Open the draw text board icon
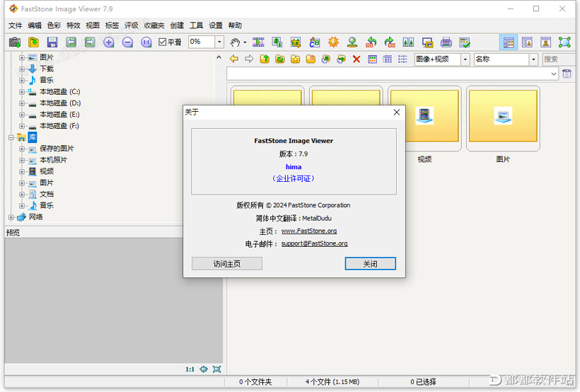580x392 pixels. tap(315, 42)
